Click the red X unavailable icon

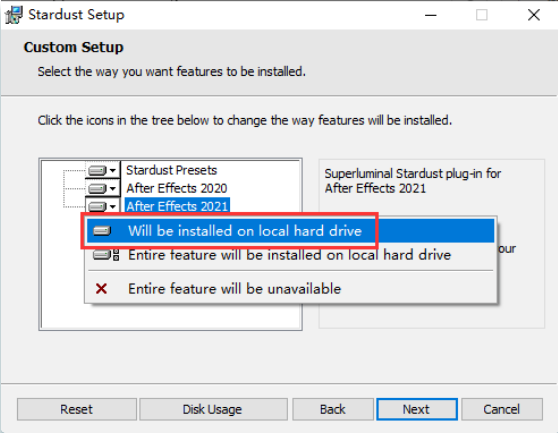click(101, 288)
